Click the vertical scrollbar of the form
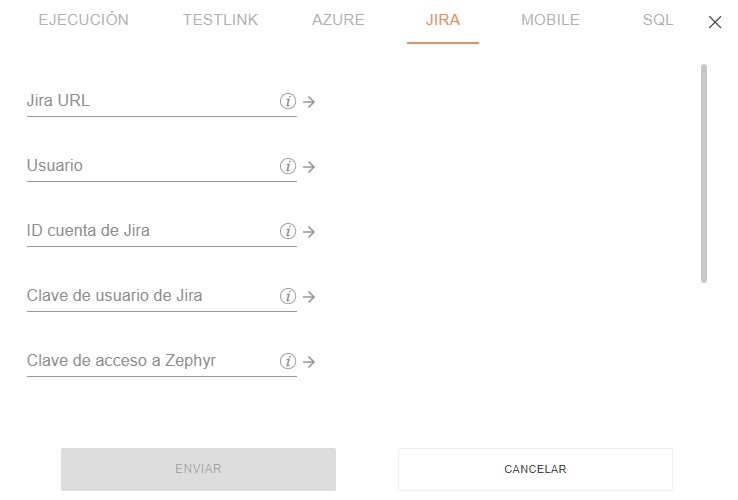 [x=704, y=173]
